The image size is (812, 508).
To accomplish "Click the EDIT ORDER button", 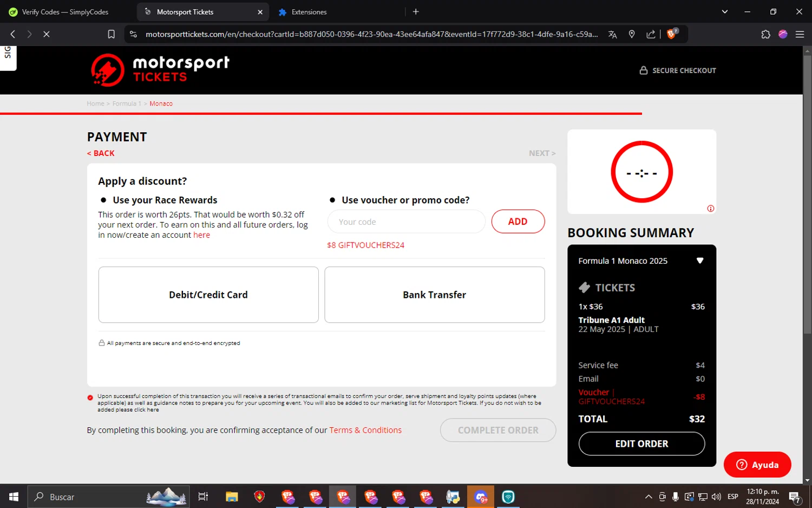I will [x=641, y=444].
